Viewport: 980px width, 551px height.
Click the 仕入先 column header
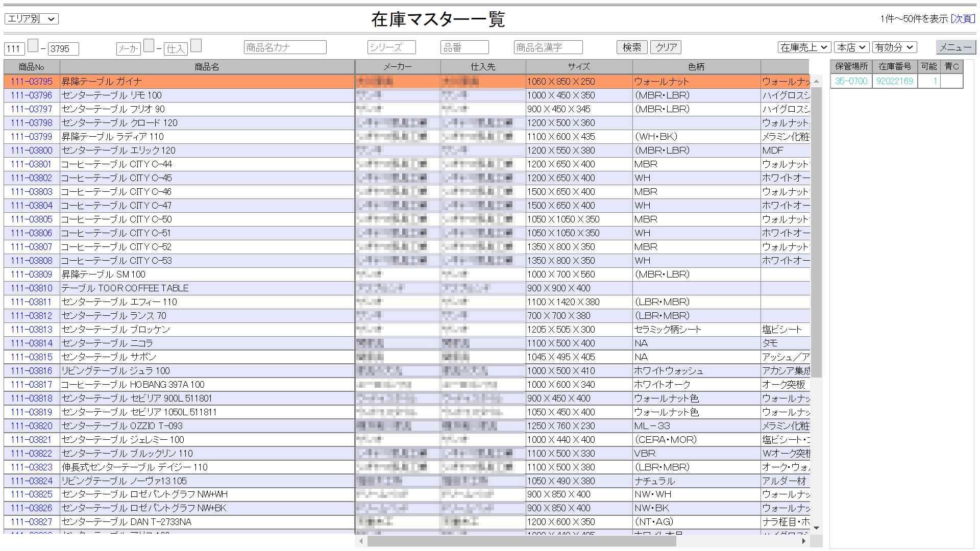pyautogui.click(x=483, y=67)
